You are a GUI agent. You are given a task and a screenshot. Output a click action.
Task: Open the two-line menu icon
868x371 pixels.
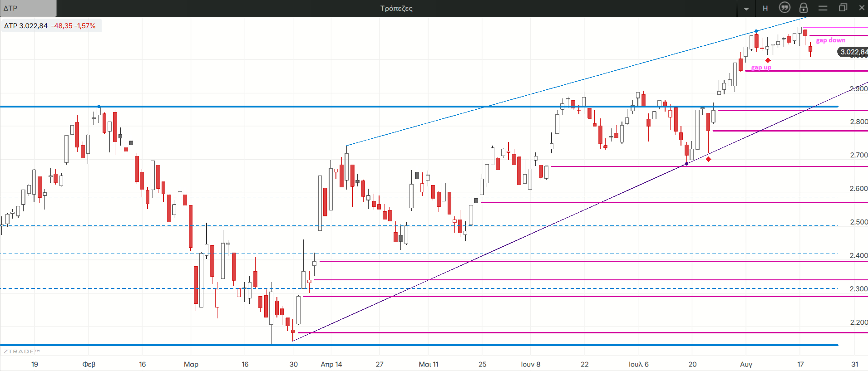(x=823, y=8)
